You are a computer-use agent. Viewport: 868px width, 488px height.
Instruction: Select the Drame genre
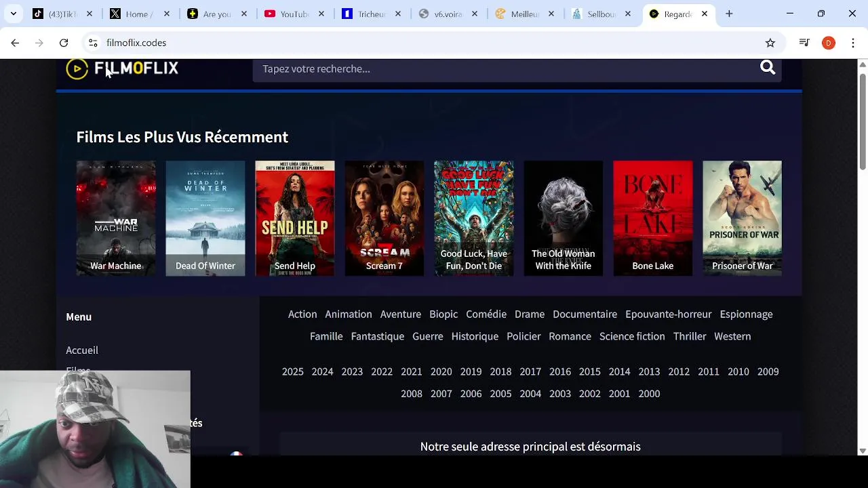(530, 314)
